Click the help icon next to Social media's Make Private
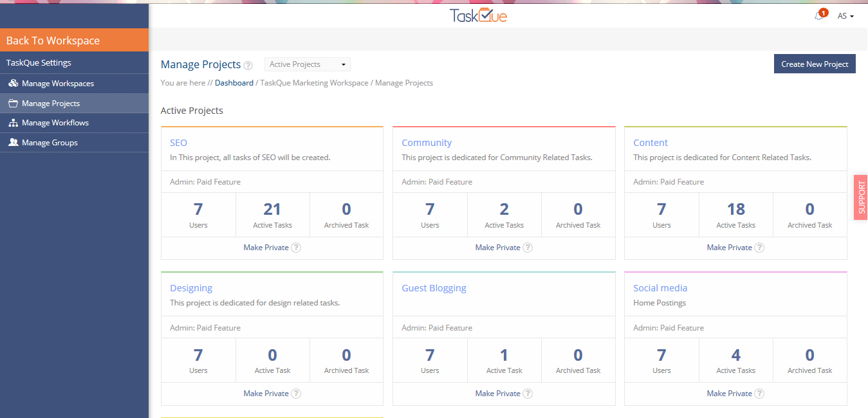Viewport: 868px width, 418px height. (x=759, y=393)
